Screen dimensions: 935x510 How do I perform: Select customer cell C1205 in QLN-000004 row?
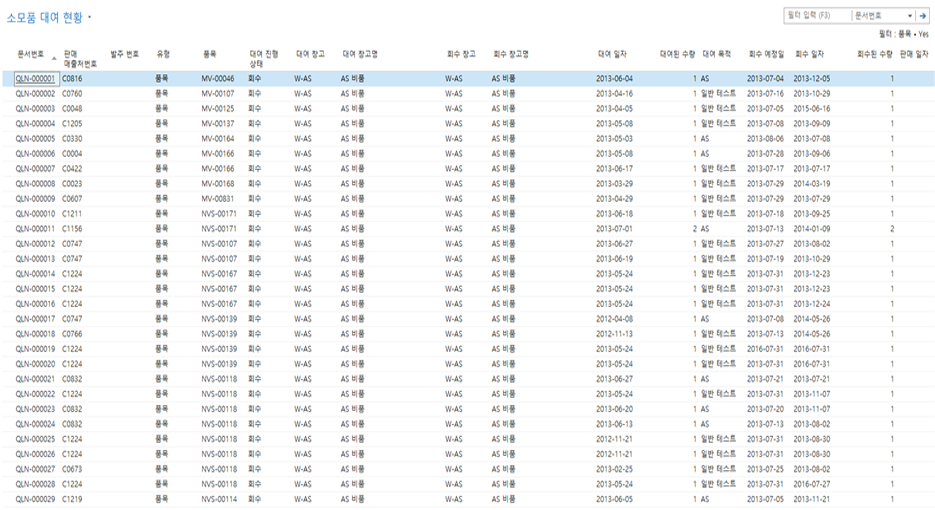72,124
